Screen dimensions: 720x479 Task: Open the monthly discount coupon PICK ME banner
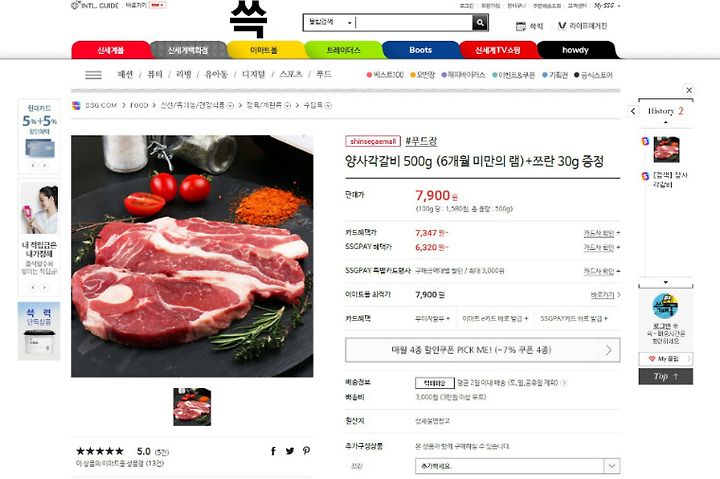(483, 350)
